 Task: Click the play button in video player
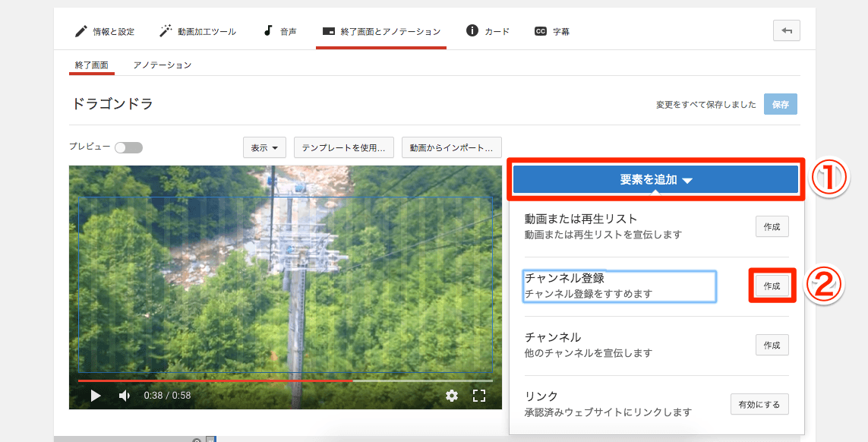(96, 396)
